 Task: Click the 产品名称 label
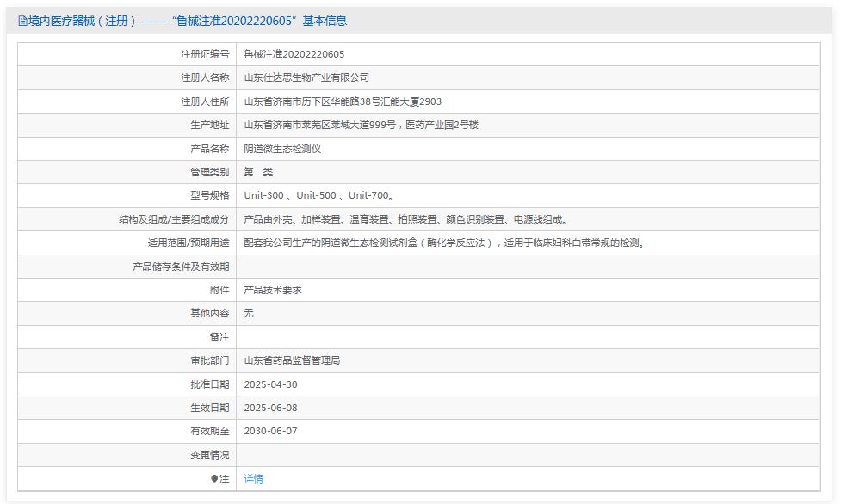[x=209, y=149]
